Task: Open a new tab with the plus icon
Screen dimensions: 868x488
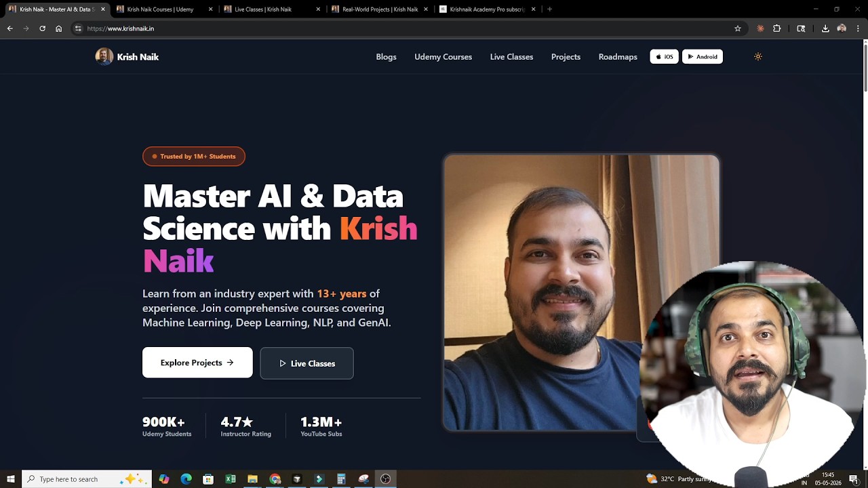Action: point(549,9)
